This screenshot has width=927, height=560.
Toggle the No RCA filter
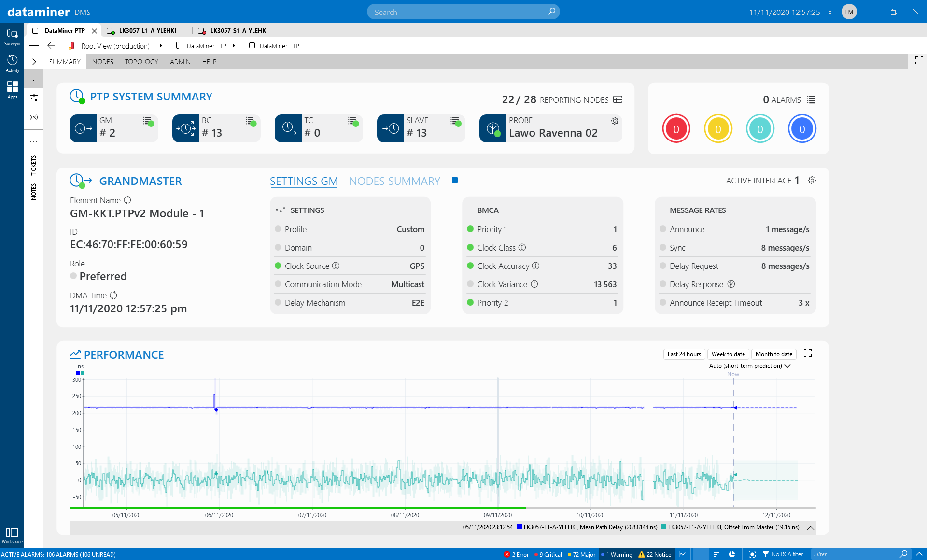click(x=783, y=554)
